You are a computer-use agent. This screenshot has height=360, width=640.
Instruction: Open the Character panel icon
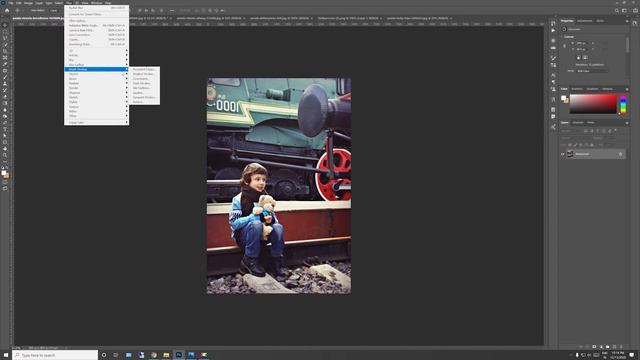point(553,75)
